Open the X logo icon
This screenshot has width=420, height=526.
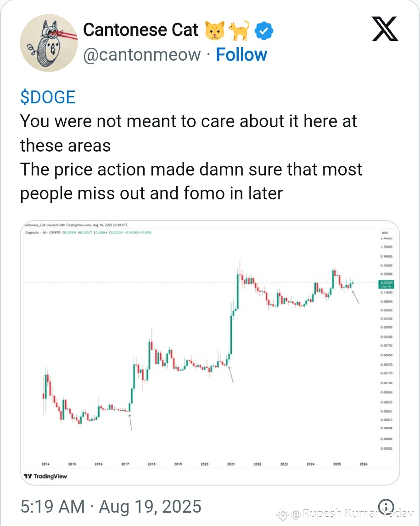(385, 29)
